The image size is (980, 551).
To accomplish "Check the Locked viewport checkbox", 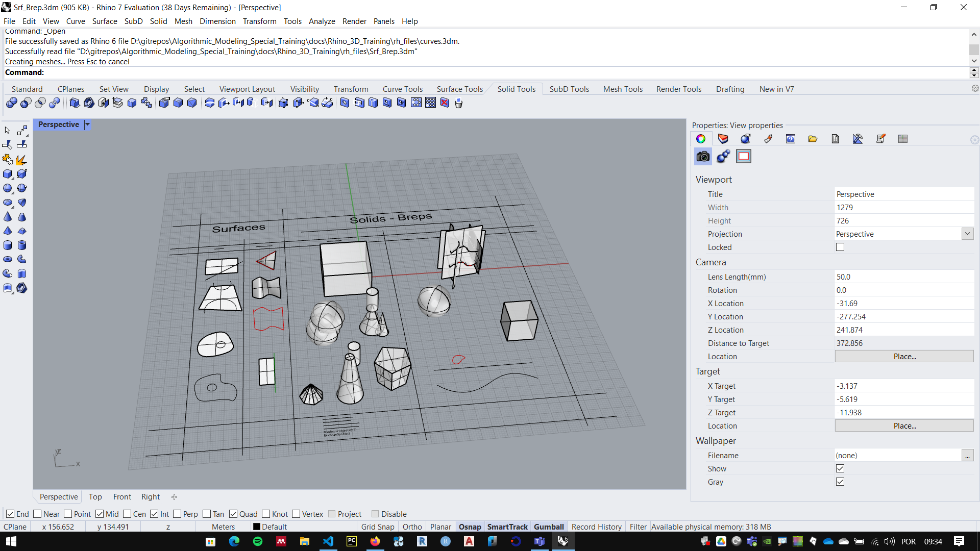I will (840, 247).
